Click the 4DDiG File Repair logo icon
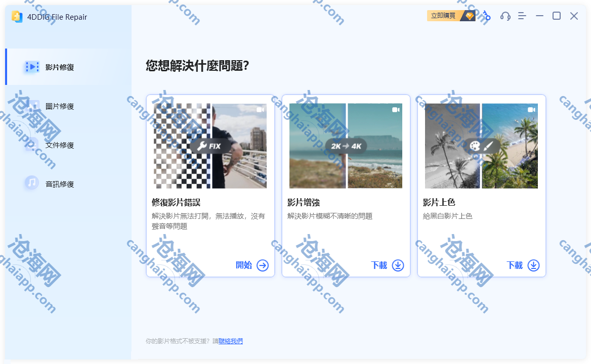 17,17
